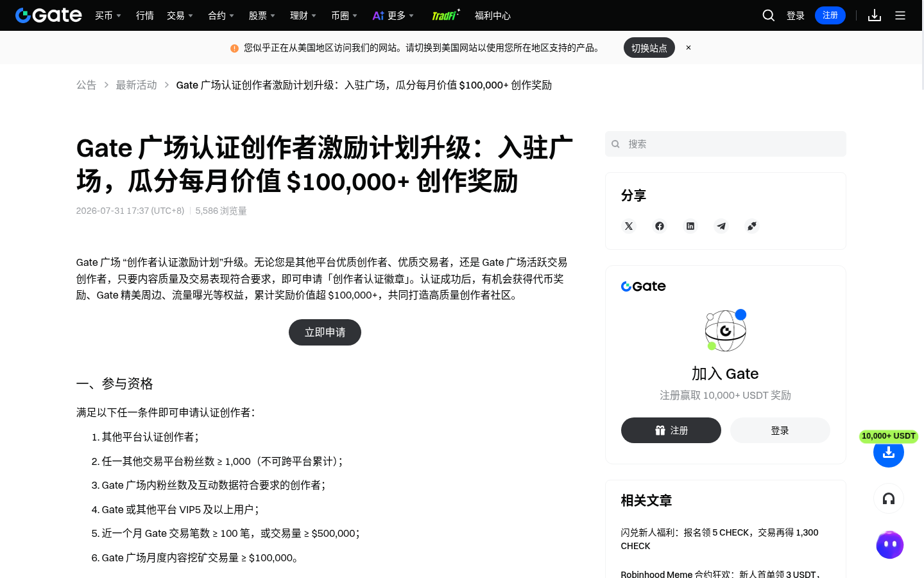Click 登录 link in the top bar
This screenshot has height=578, width=924.
(796, 15)
